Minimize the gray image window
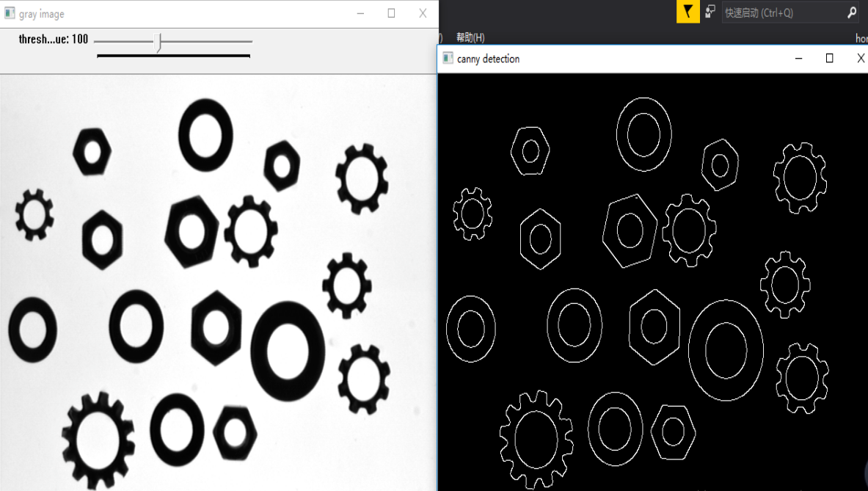Viewport: 868px width, 491px height. pos(360,13)
